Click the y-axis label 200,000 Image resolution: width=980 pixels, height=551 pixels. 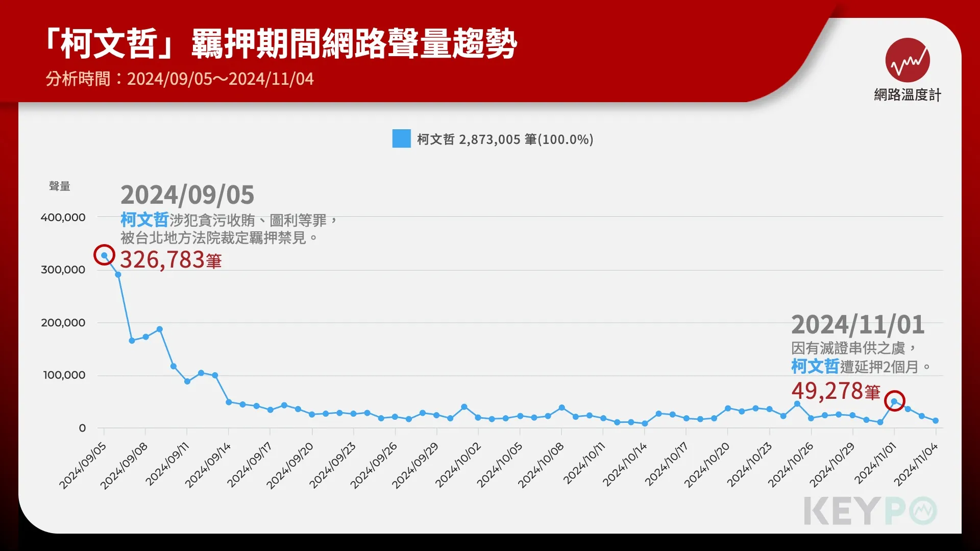[63, 323]
